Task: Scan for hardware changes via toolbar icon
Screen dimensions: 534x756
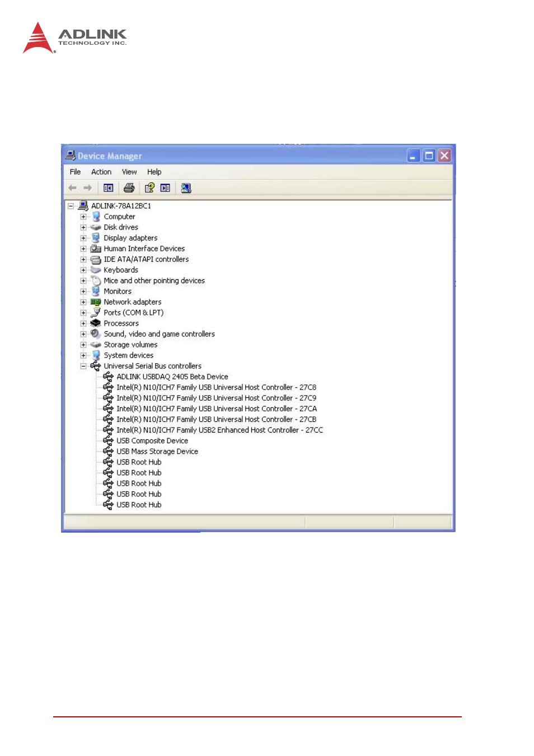Action: point(186,188)
